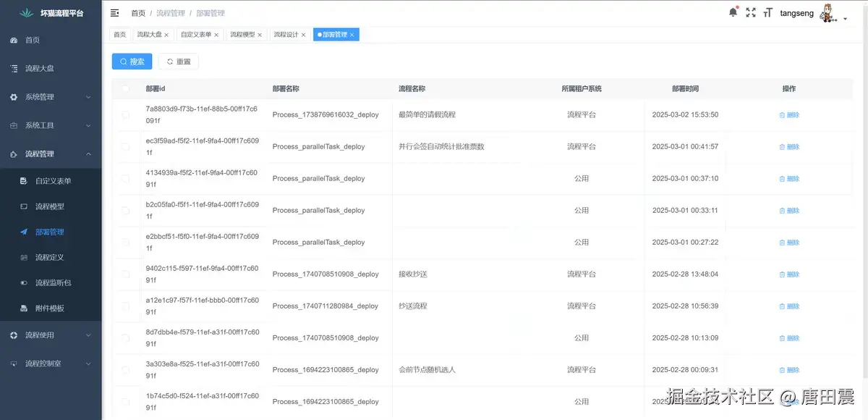Open the notification bell icon
This screenshot has width=868, height=420.
point(733,12)
